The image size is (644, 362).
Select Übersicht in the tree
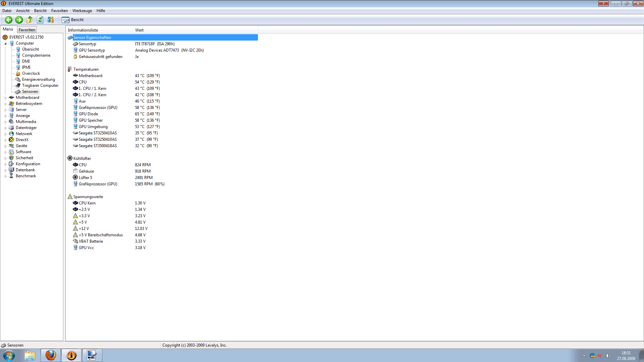click(x=30, y=49)
